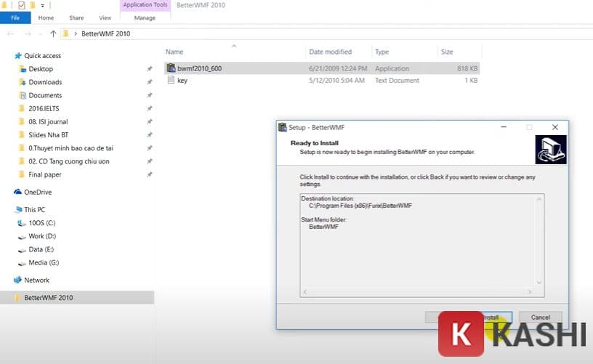Screen dimensions: 593x364
Task: Select the bwmf2010_600 application file
Action: (322, 68)
